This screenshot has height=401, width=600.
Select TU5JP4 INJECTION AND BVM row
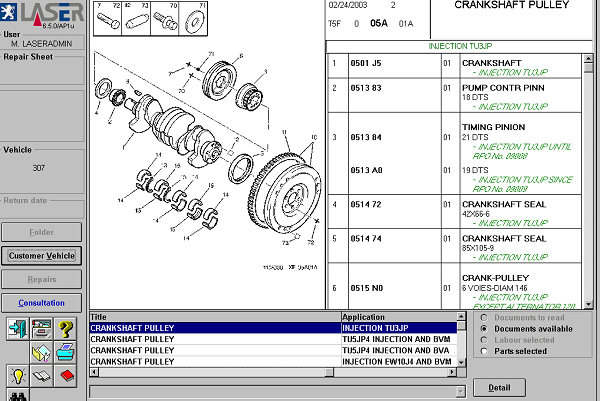pyautogui.click(x=273, y=339)
